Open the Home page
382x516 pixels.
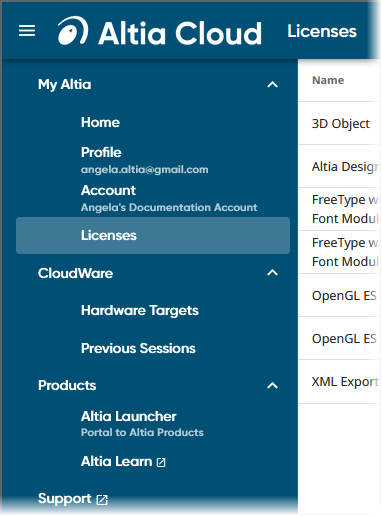pyautogui.click(x=100, y=122)
